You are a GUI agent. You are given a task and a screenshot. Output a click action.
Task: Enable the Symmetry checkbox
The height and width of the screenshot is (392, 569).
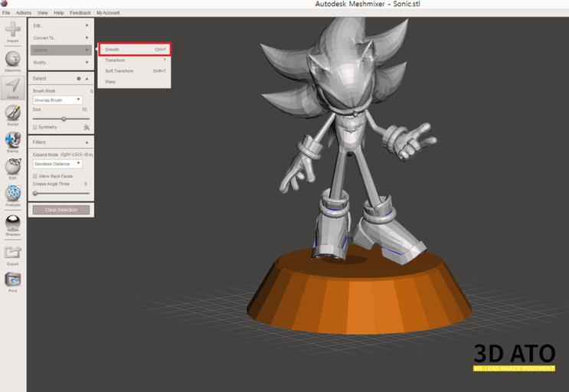click(34, 127)
